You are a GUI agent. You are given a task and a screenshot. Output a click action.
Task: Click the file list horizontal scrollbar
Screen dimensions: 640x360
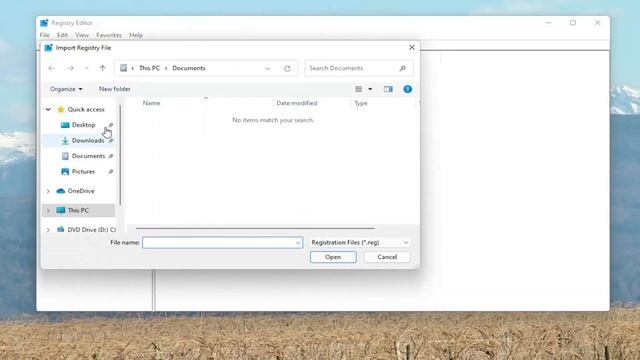tap(256, 228)
